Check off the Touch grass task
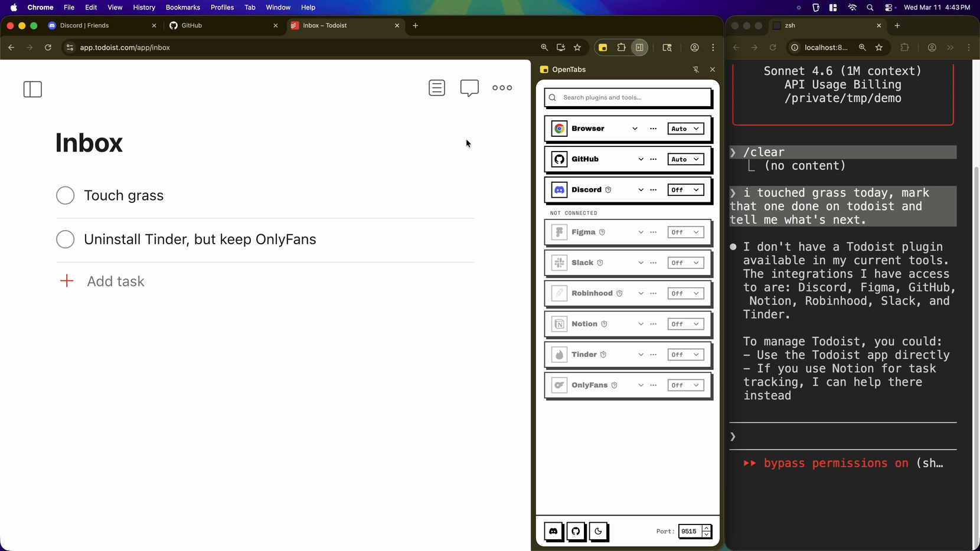Screen dimensions: 980x551 (x=65, y=195)
